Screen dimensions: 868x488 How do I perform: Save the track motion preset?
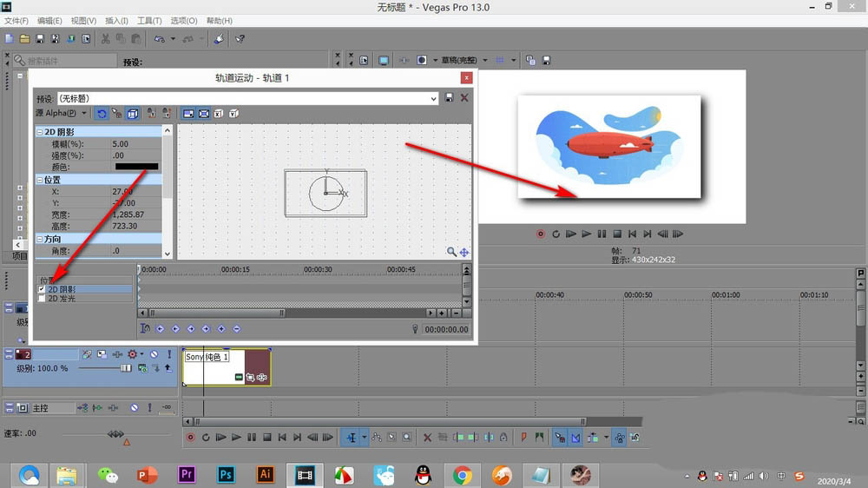point(449,98)
